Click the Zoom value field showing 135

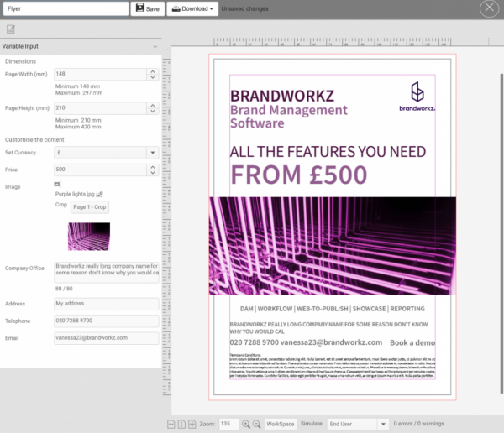click(x=228, y=424)
